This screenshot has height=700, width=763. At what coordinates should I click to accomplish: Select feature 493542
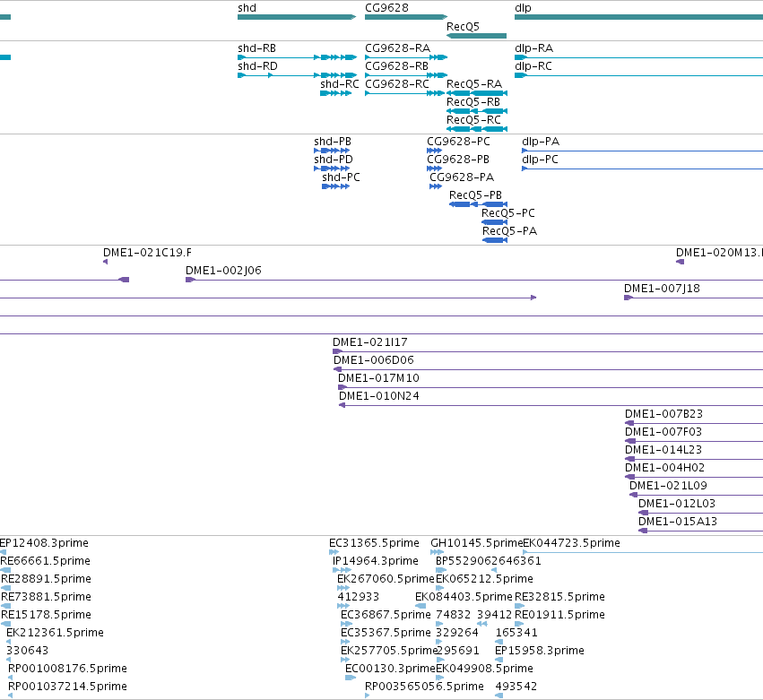[x=499, y=696]
